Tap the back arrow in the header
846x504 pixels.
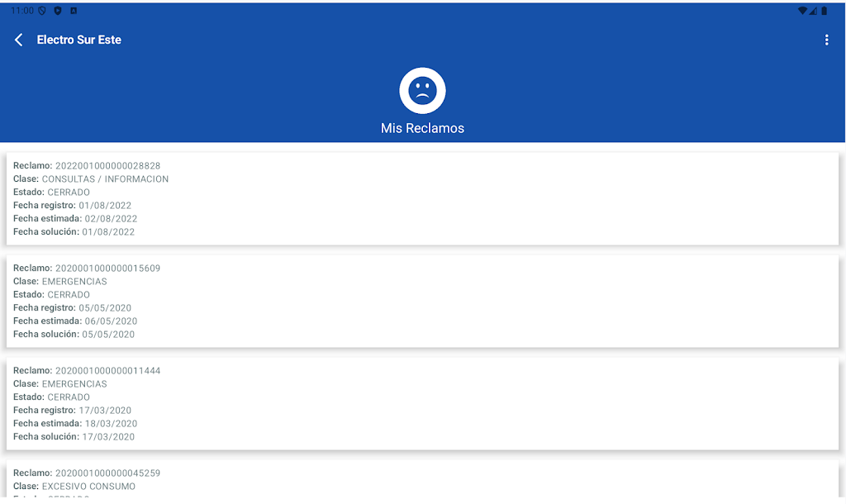(x=19, y=40)
